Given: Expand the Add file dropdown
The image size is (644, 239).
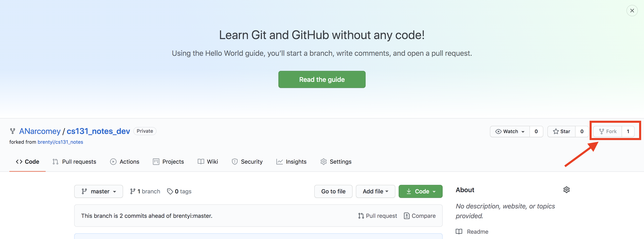Looking at the screenshot, I should (375, 191).
